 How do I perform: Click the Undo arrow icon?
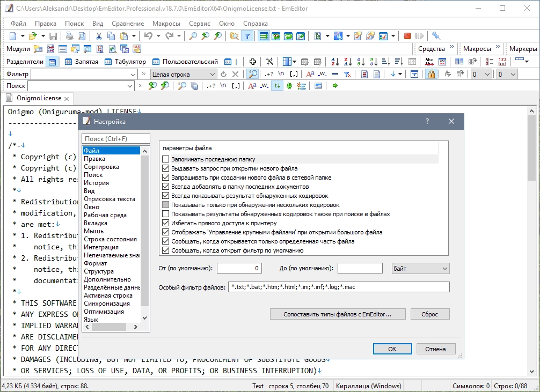click(x=148, y=36)
